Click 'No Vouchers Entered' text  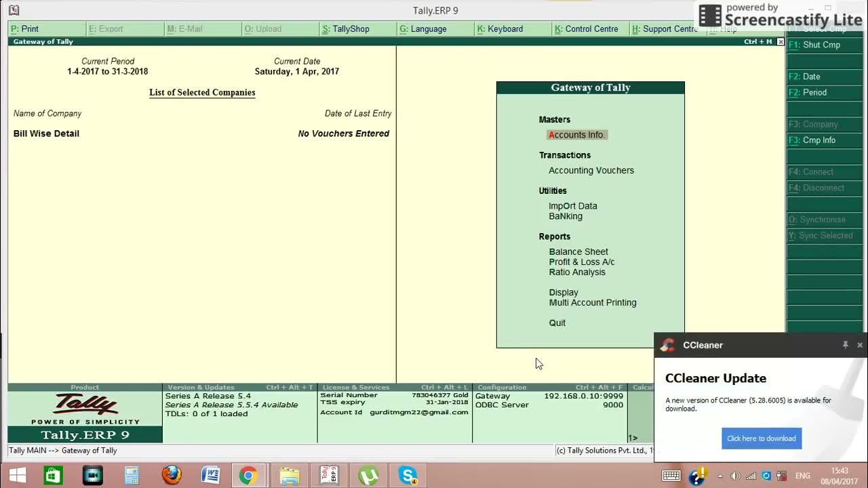[344, 134]
